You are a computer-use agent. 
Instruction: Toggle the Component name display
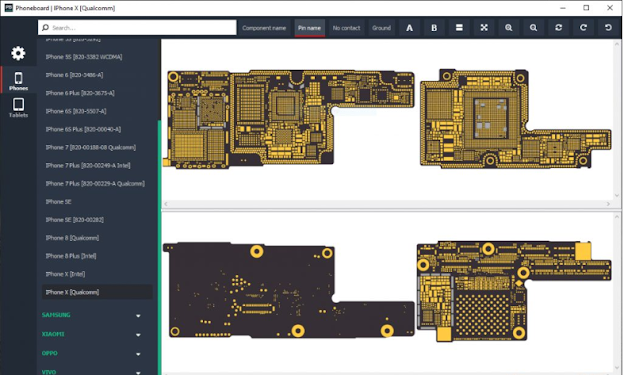264,28
